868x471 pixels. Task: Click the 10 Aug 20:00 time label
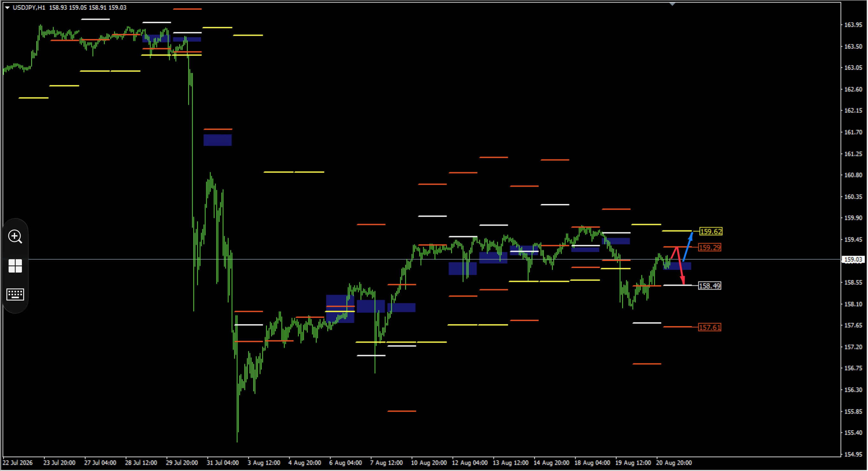(429, 463)
